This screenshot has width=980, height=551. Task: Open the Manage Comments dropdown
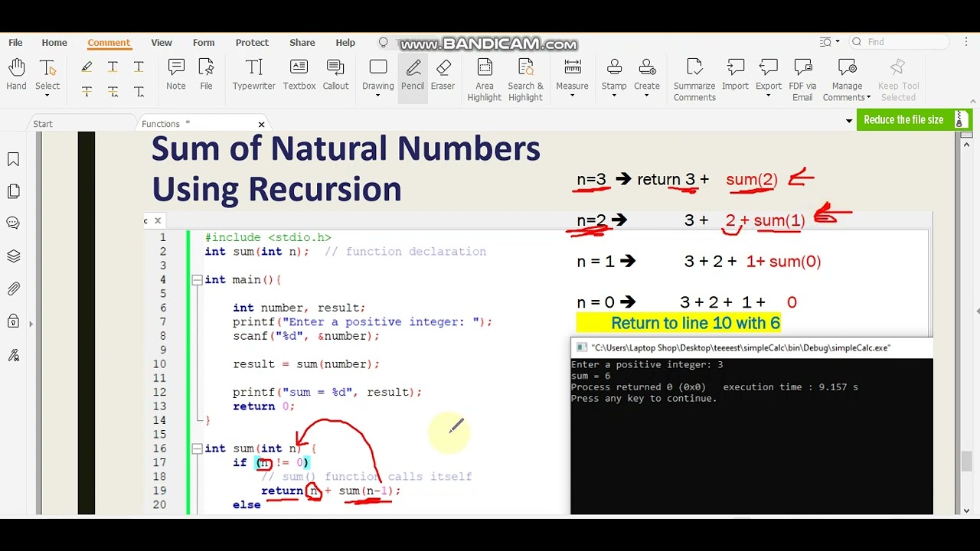coord(868,98)
